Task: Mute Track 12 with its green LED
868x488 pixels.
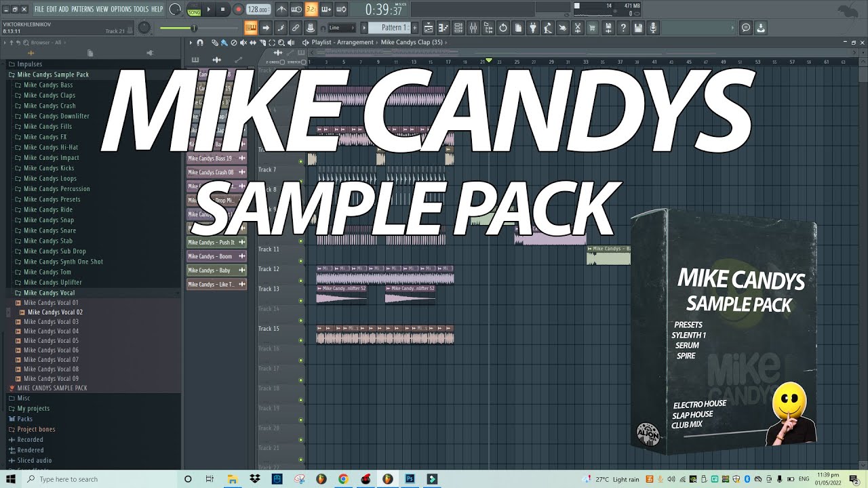Action: pyautogui.click(x=301, y=281)
